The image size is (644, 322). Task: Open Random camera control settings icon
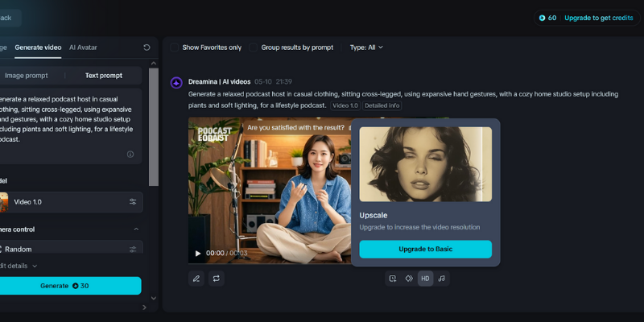tap(133, 250)
